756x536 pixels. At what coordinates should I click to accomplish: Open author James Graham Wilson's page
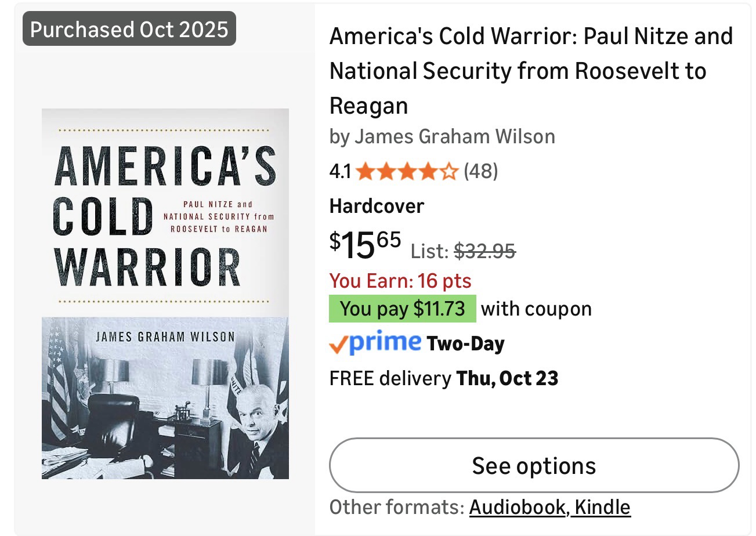pos(454,136)
